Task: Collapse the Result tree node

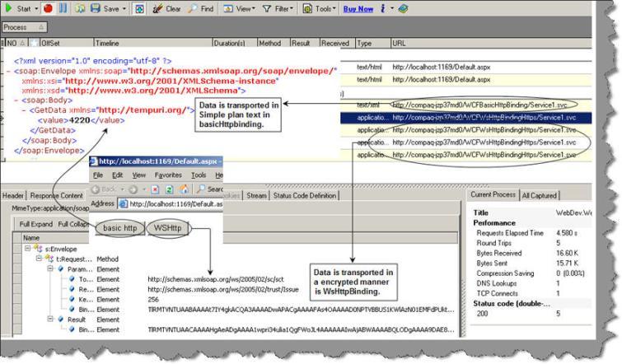Action: 50,319
